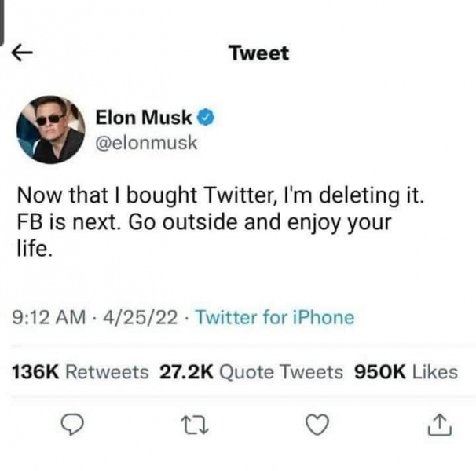
Task: Reply to the tweet via speech bubble
Action: pos(72,425)
